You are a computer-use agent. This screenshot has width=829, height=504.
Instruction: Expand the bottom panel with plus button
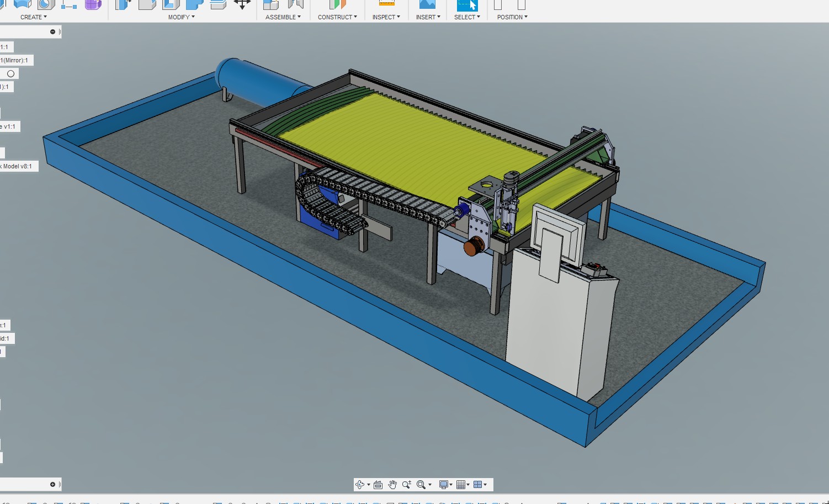53,484
